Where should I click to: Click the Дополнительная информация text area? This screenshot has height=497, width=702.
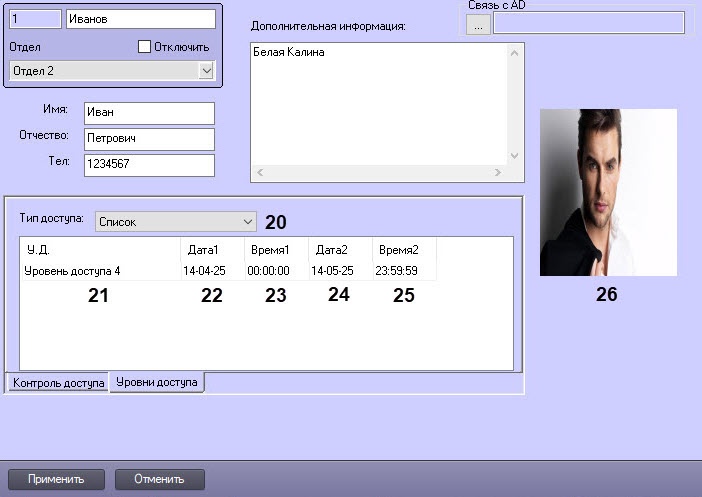click(378, 100)
